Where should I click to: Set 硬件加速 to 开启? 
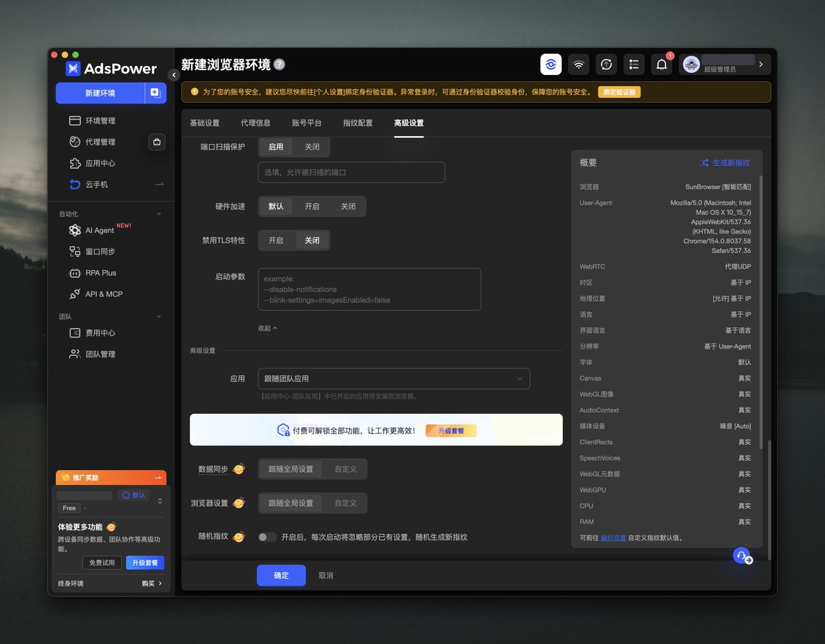tap(312, 206)
